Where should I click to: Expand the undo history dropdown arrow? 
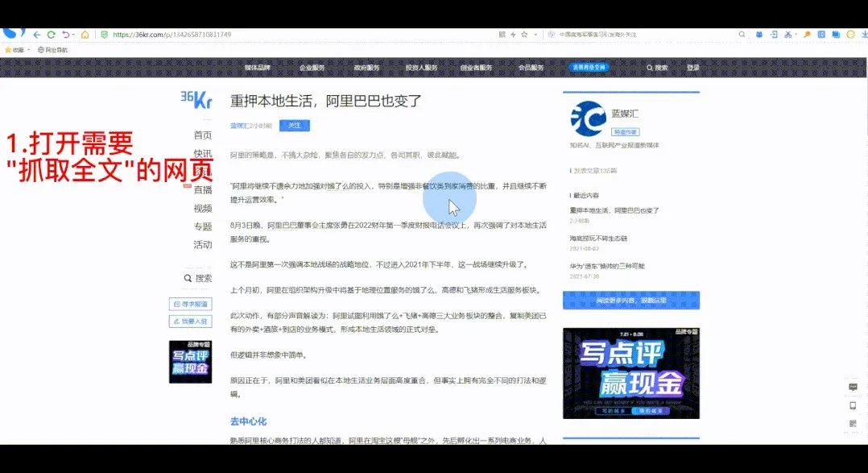click(74, 35)
